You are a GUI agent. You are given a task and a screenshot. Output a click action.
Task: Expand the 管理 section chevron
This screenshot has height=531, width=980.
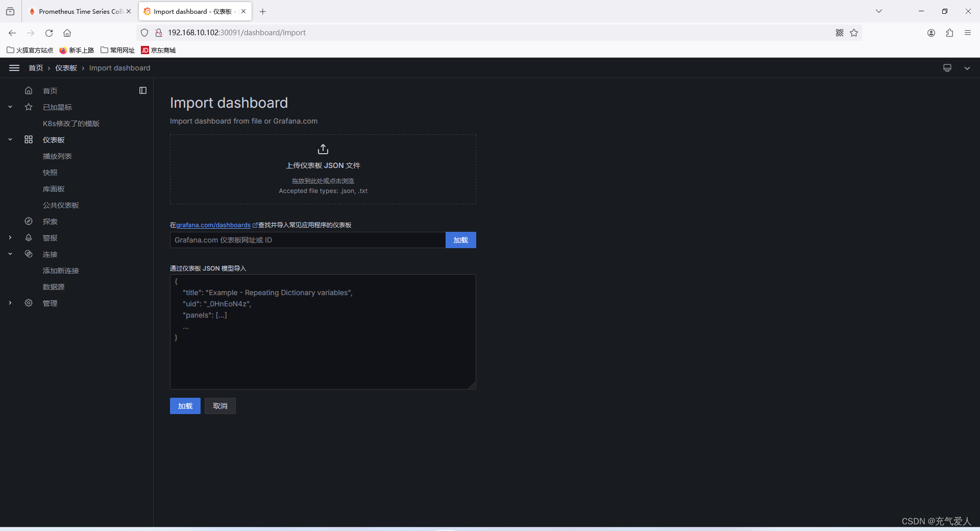[x=10, y=303]
